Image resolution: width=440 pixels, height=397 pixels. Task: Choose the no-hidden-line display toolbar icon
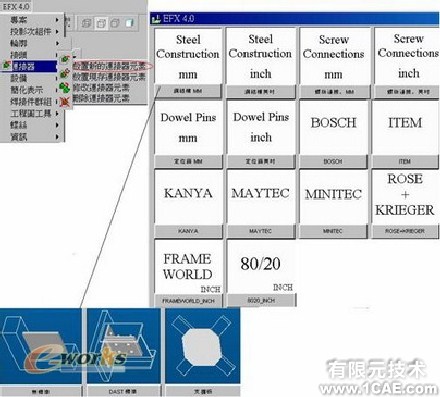coord(115,23)
